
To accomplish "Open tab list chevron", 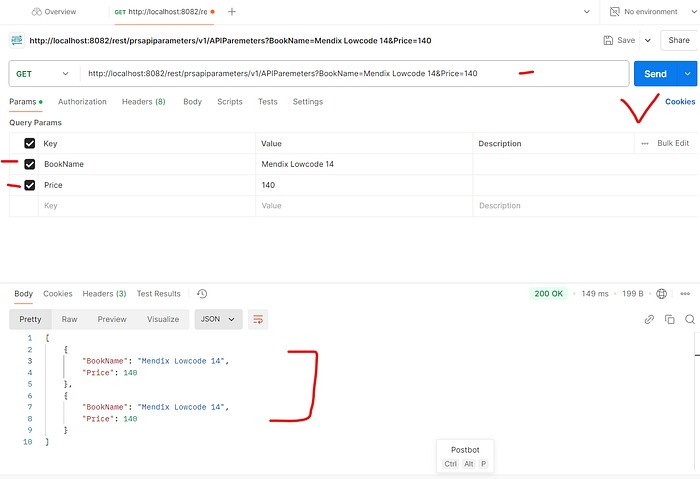I will click(587, 12).
